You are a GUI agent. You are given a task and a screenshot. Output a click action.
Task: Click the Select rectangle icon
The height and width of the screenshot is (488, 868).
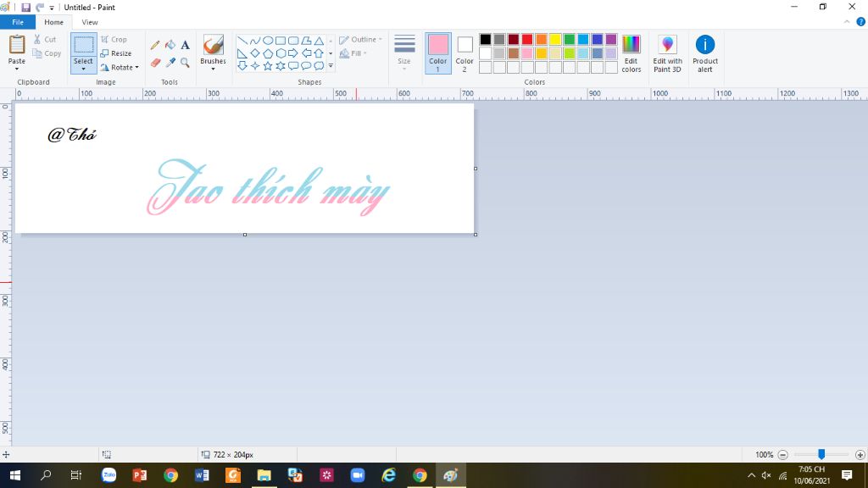[84, 45]
